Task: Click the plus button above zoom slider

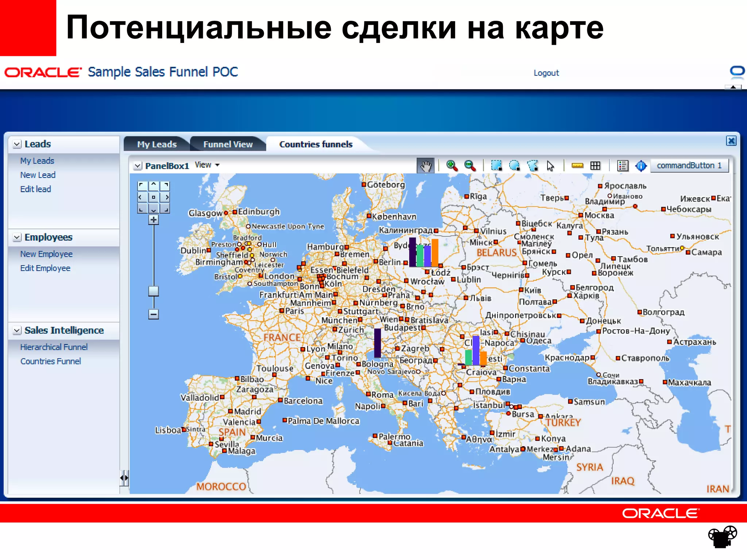Action: point(154,220)
